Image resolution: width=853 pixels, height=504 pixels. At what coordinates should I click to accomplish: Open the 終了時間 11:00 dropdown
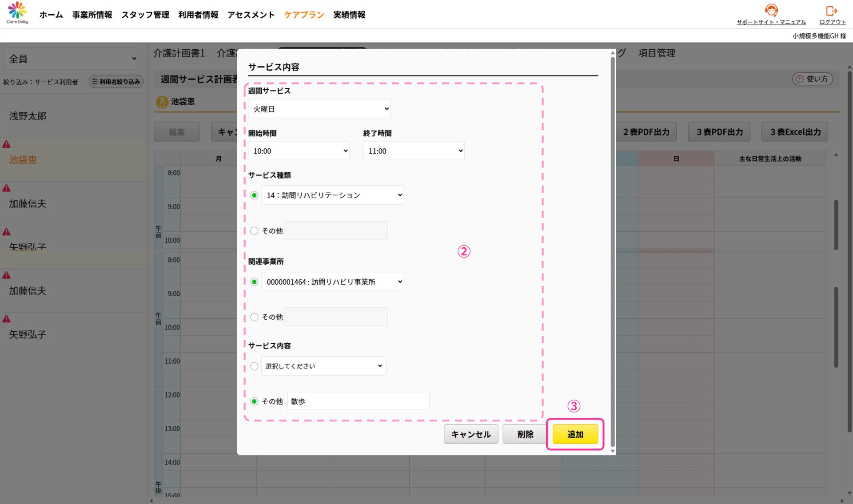(x=414, y=151)
